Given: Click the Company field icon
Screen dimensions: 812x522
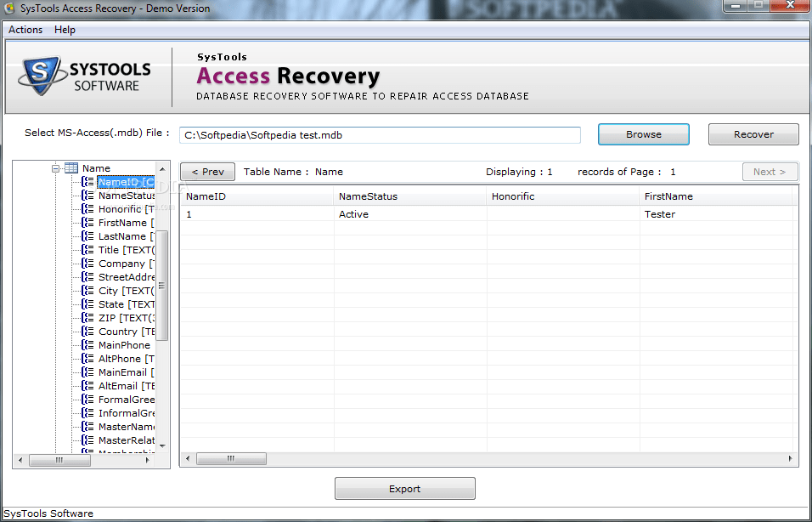Looking at the screenshot, I should pyautogui.click(x=88, y=263).
